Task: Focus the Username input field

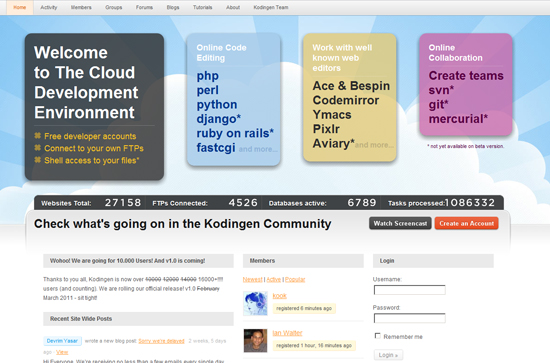Action: (409, 290)
